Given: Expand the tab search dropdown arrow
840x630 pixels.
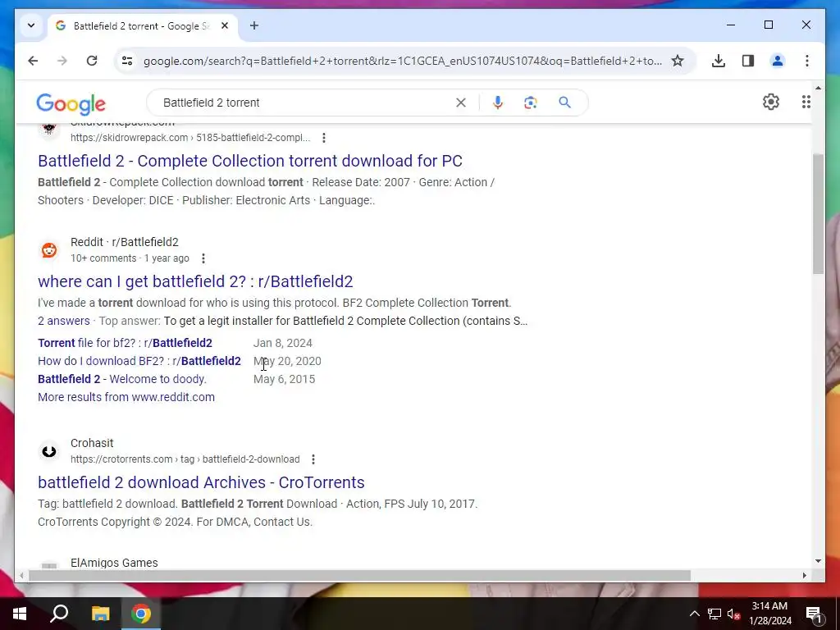Looking at the screenshot, I should tap(31, 25).
